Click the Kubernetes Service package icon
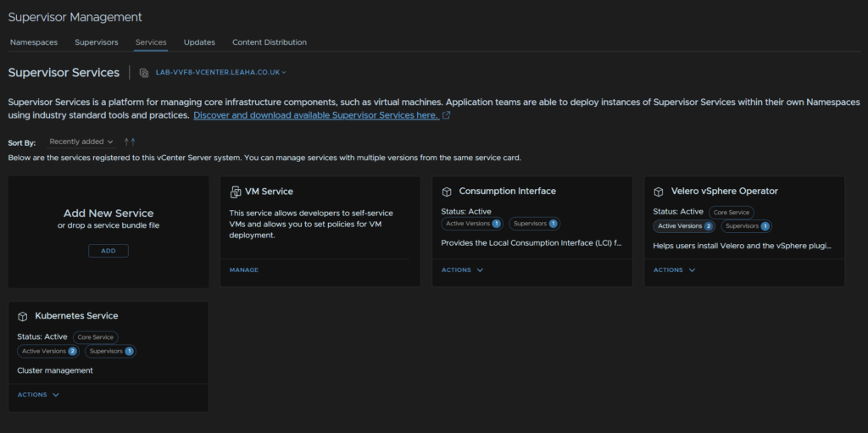868x433 pixels. tap(23, 316)
